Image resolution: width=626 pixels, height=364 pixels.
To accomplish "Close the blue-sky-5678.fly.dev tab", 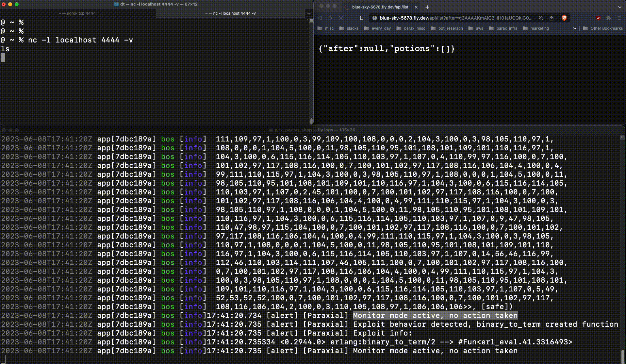I will [416, 7].
